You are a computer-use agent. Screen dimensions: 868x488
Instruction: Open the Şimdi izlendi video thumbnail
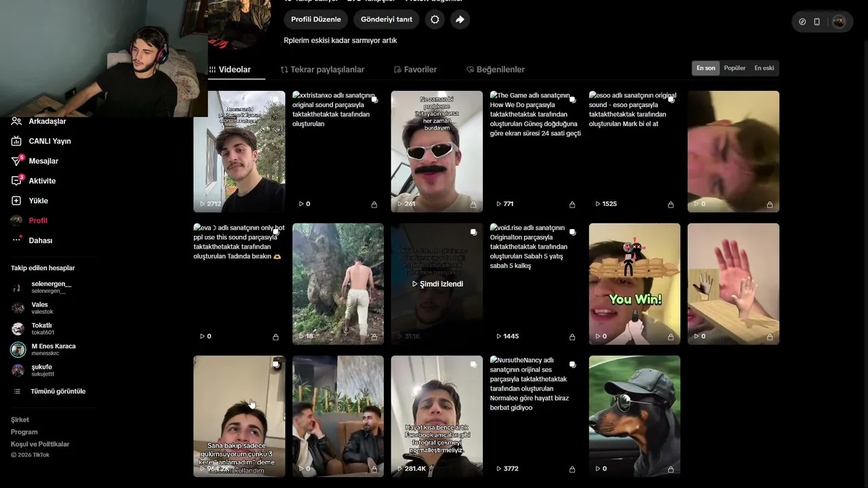click(x=437, y=284)
